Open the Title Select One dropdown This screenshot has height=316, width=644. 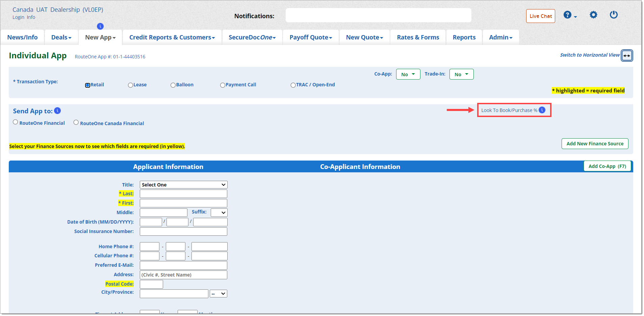(x=183, y=184)
